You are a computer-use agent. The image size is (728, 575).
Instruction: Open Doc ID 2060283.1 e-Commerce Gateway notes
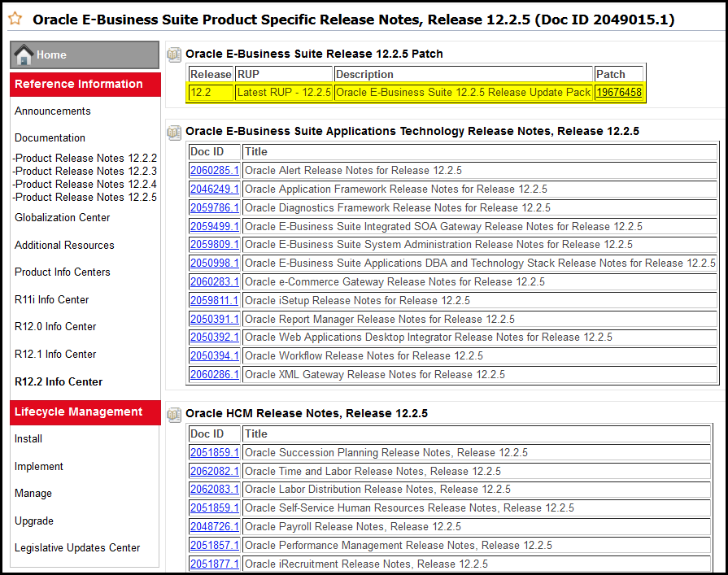pyautogui.click(x=215, y=281)
